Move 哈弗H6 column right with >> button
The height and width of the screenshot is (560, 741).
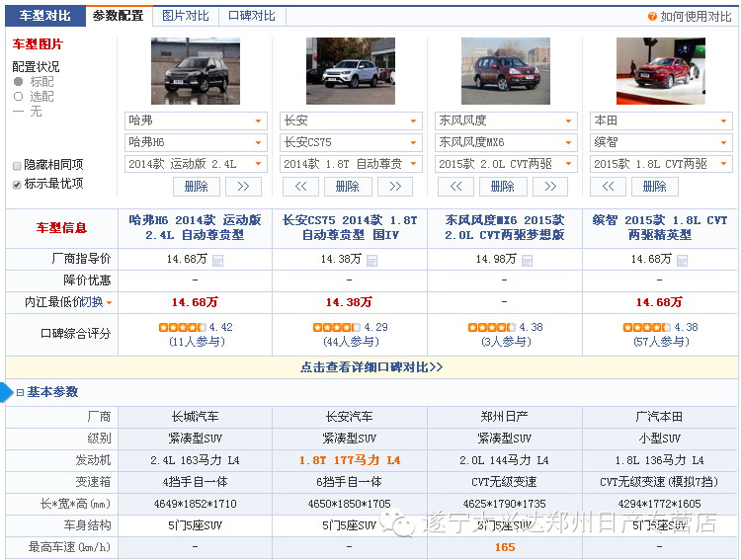coord(243,187)
